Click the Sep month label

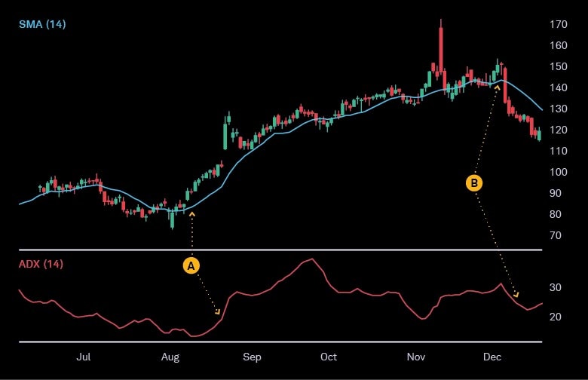(x=252, y=357)
